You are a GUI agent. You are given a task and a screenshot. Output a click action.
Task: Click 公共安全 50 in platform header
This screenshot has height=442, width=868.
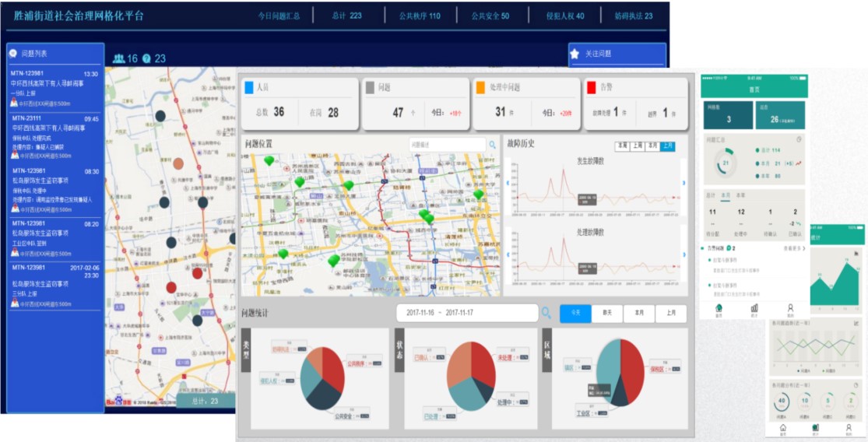(490, 16)
